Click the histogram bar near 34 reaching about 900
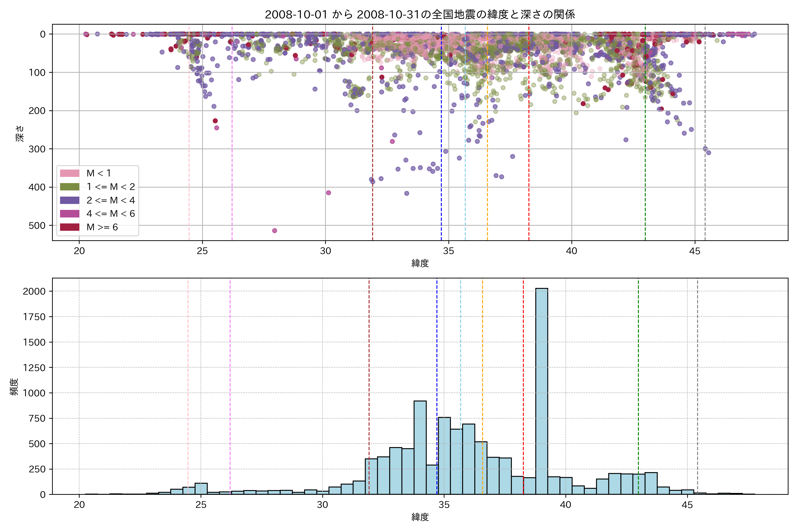The width and height of the screenshot is (798, 532). pos(420,448)
